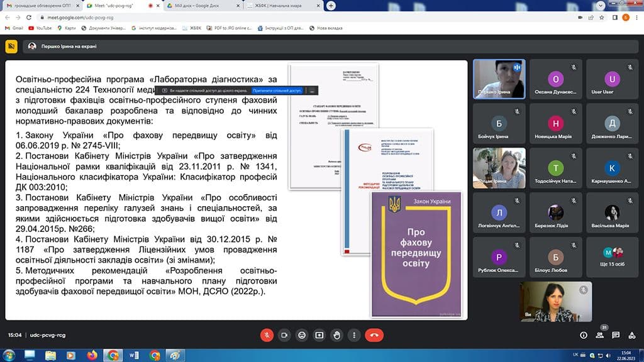Toggle the Chrome side panel icon
The image size is (644, 362).
click(615, 17)
